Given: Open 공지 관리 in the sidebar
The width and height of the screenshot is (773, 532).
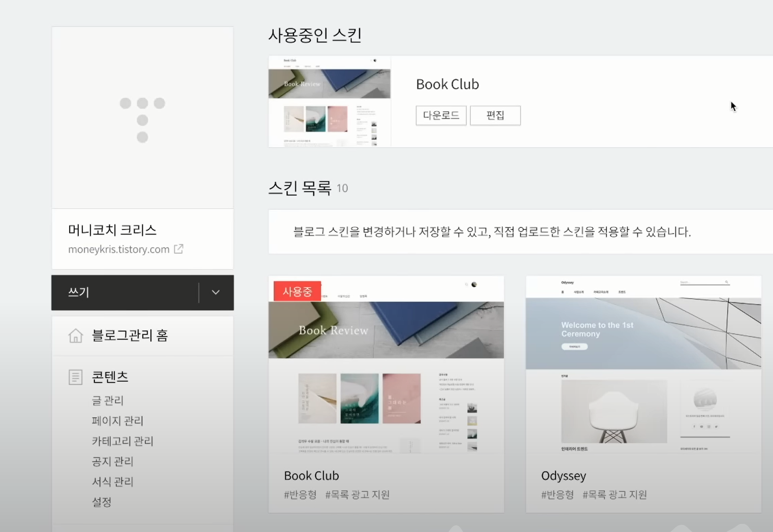Looking at the screenshot, I should tap(112, 461).
